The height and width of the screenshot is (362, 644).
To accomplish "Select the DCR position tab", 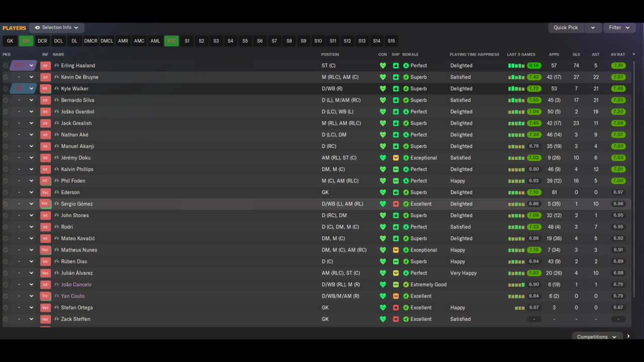I will 42,41.
